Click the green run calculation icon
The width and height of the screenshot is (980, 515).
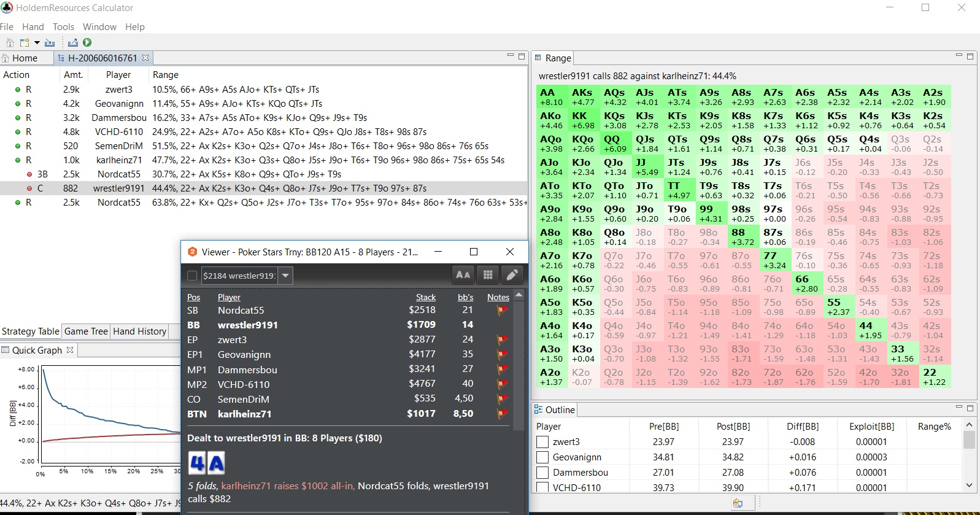click(87, 42)
